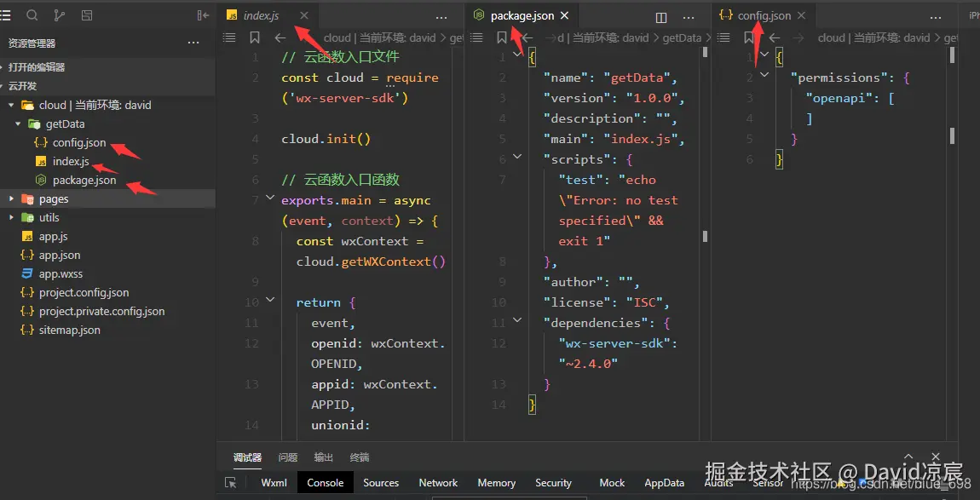Viewport: 980px width, 500px height.
Task: Fold the return block at line 10
Action: pos(270,300)
